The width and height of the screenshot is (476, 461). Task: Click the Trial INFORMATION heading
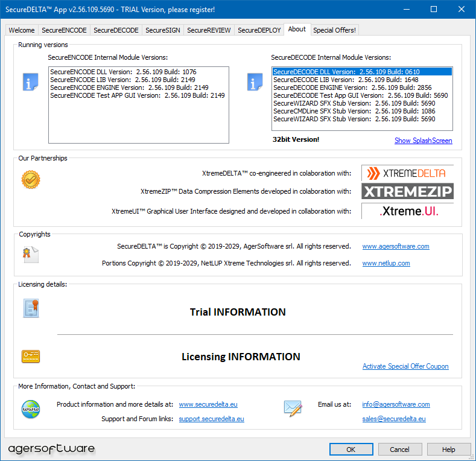[238, 312]
